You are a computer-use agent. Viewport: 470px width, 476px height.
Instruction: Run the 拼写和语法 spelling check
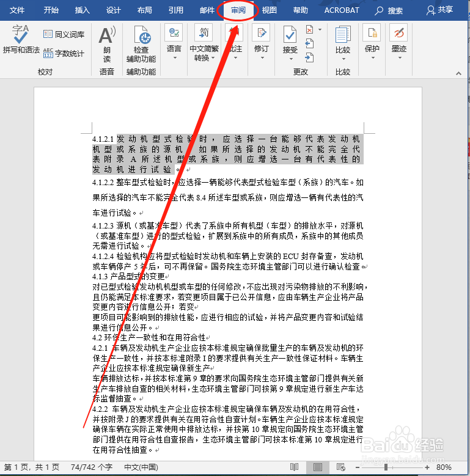pos(21,40)
